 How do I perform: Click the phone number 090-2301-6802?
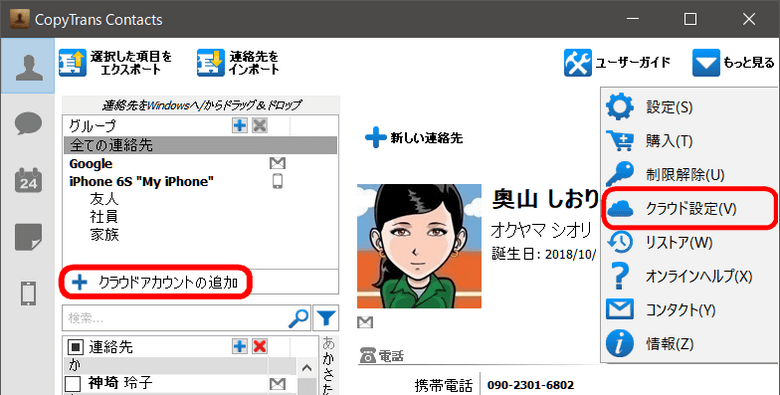pos(530,385)
